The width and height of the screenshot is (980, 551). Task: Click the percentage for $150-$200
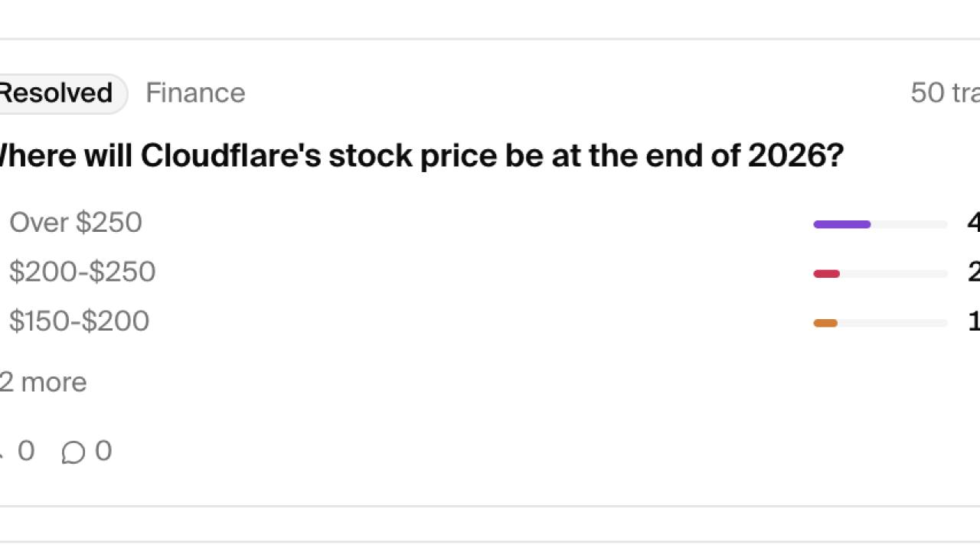(x=973, y=321)
